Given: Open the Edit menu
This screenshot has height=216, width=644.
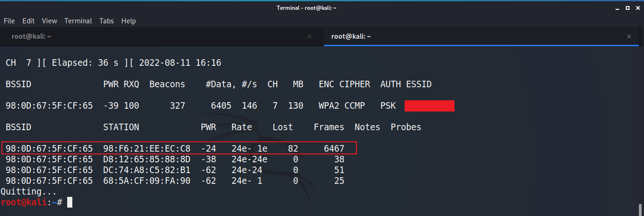Looking at the screenshot, I should (x=28, y=21).
